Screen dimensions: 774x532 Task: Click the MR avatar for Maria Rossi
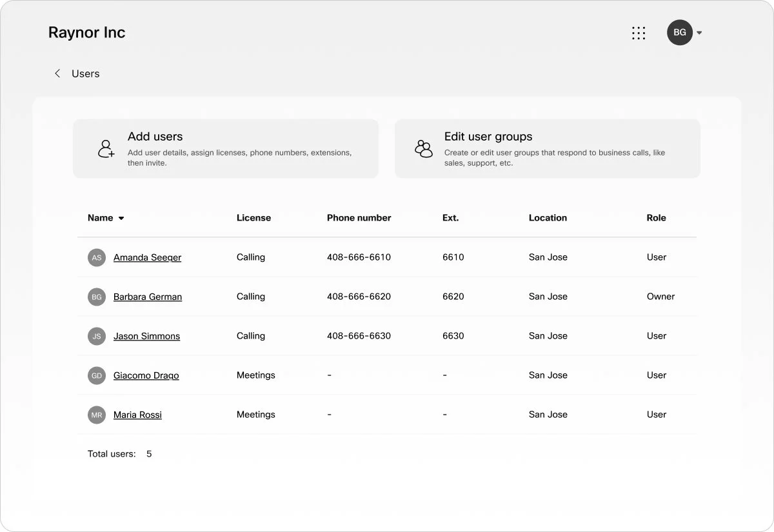tap(97, 415)
